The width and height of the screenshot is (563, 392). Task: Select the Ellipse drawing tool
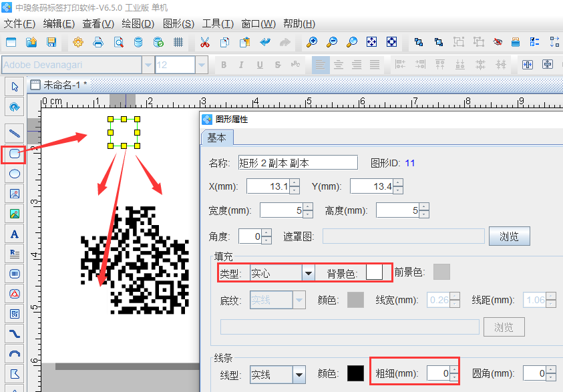click(14, 174)
